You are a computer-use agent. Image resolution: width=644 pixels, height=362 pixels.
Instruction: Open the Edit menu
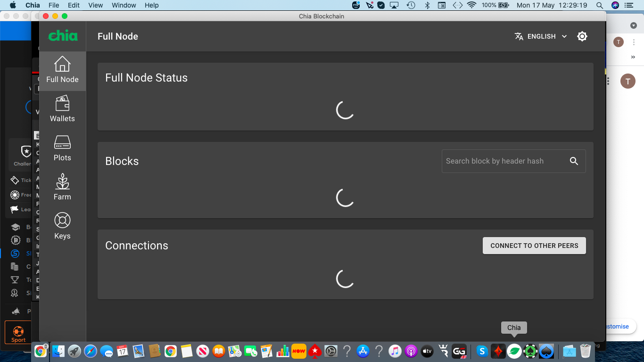point(74,5)
